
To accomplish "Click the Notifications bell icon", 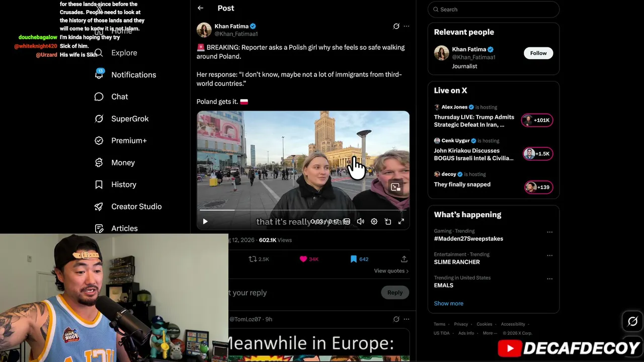I will (x=99, y=75).
